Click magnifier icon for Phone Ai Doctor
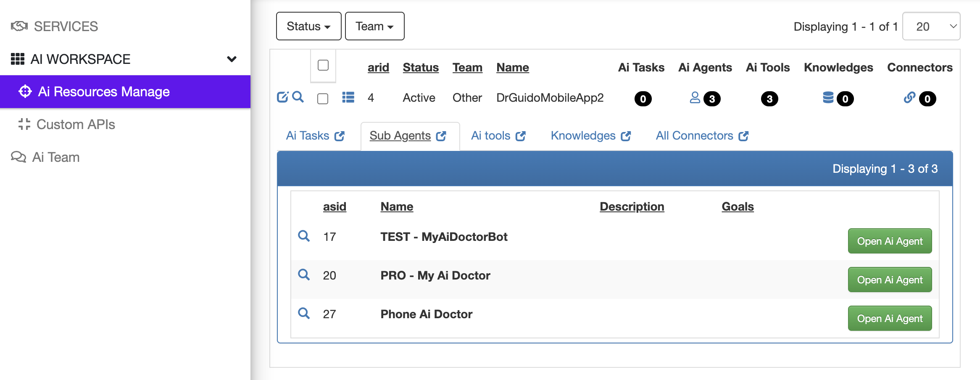The width and height of the screenshot is (980, 380). pyautogui.click(x=303, y=313)
